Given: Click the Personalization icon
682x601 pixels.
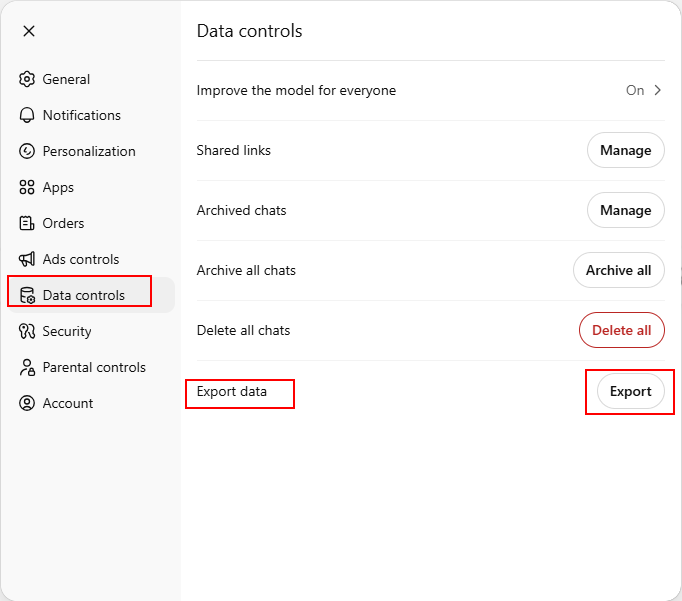Looking at the screenshot, I should (27, 151).
